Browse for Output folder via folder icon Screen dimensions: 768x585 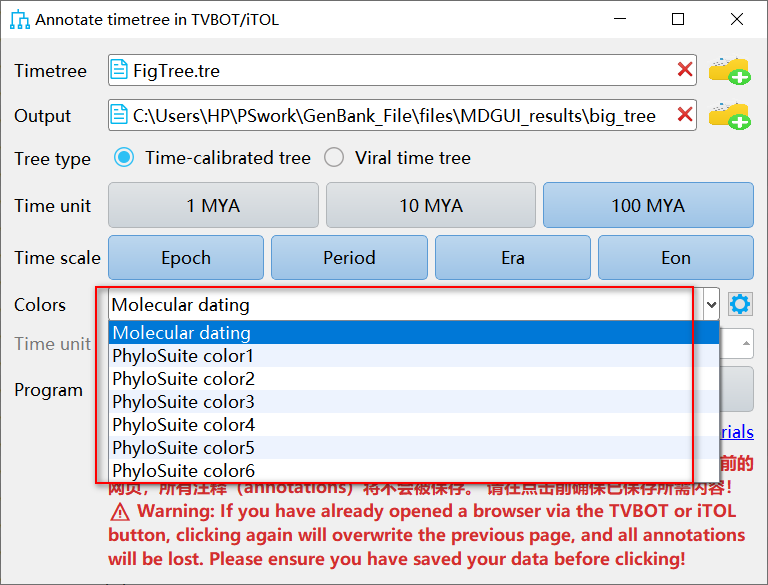click(x=729, y=116)
